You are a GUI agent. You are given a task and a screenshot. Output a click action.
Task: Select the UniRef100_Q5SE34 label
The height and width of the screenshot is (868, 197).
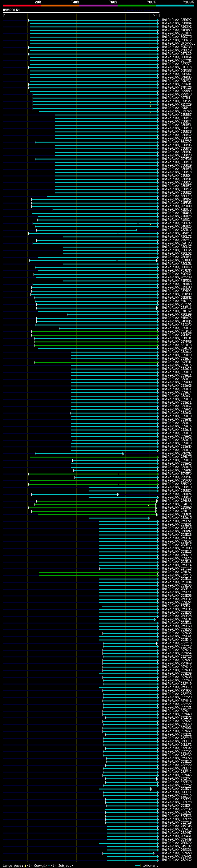tap(177, 620)
